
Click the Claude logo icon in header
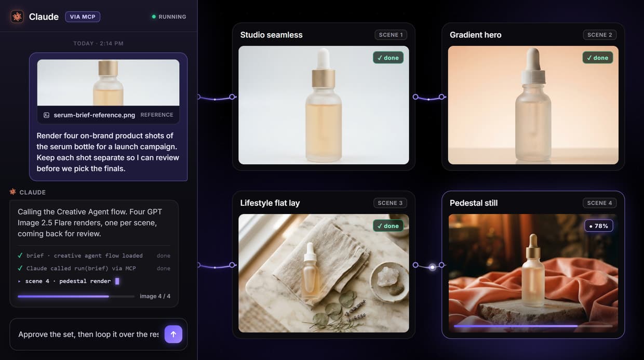[x=17, y=17]
